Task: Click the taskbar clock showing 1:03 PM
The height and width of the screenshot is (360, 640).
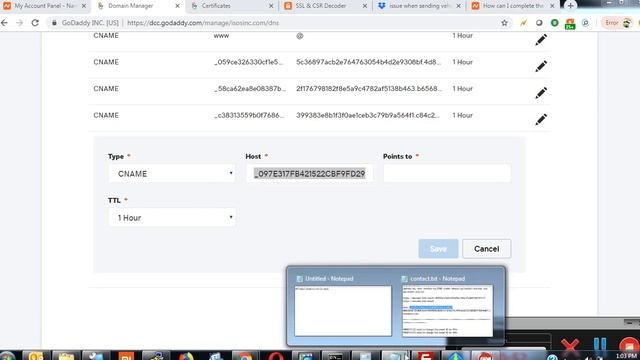Action: tap(627, 356)
